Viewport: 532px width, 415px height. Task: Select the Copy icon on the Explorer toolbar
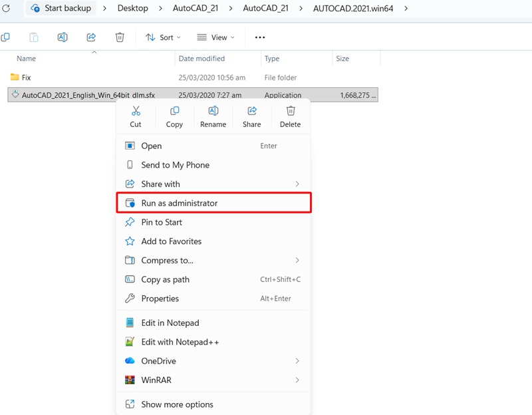point(34,38)
